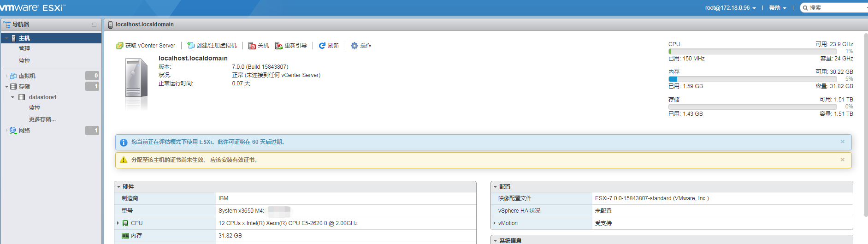
Task: Click the 31.82 GB memory value
Action: click(230, 236)
